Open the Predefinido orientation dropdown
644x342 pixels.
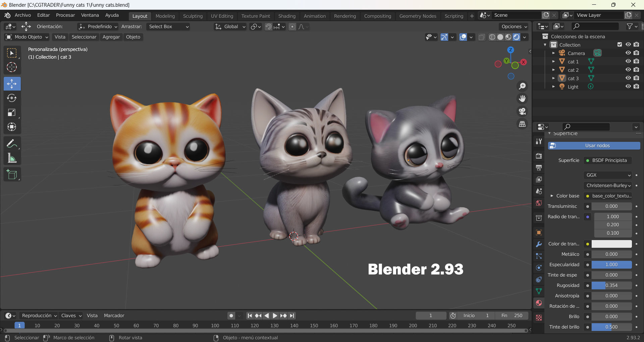tap(98, 26)
